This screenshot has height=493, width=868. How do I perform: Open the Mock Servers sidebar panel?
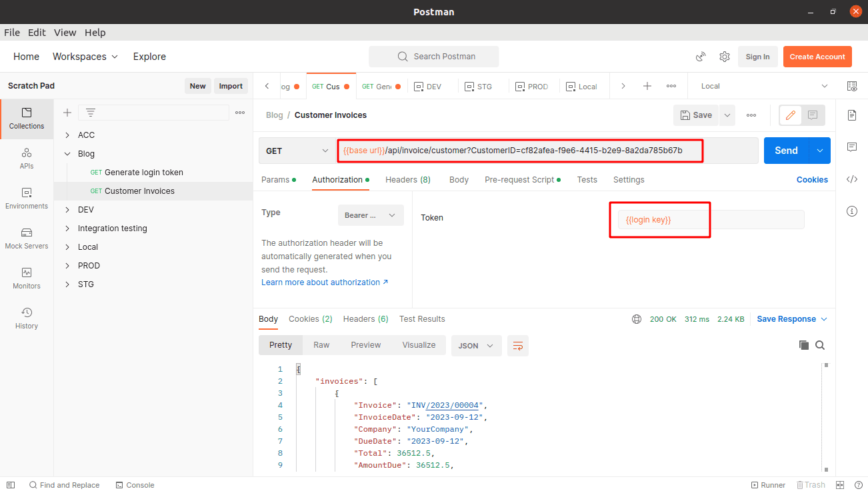click(27, 239)
